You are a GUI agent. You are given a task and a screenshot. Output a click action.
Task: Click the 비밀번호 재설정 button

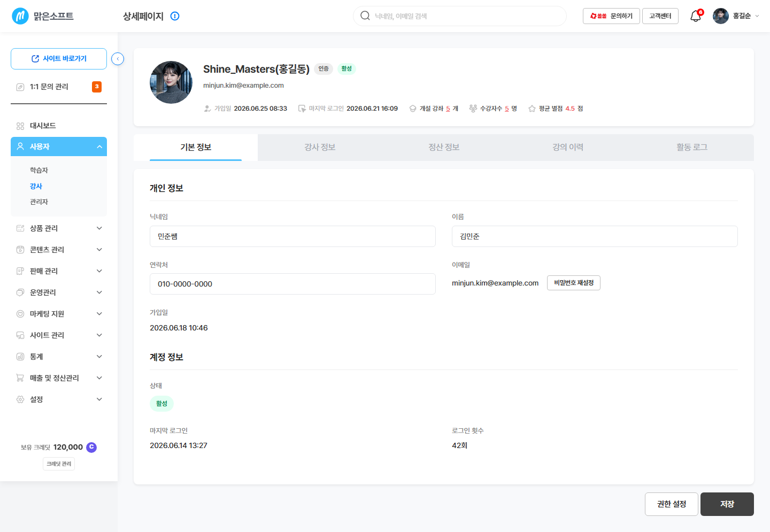tap(574, 283)
